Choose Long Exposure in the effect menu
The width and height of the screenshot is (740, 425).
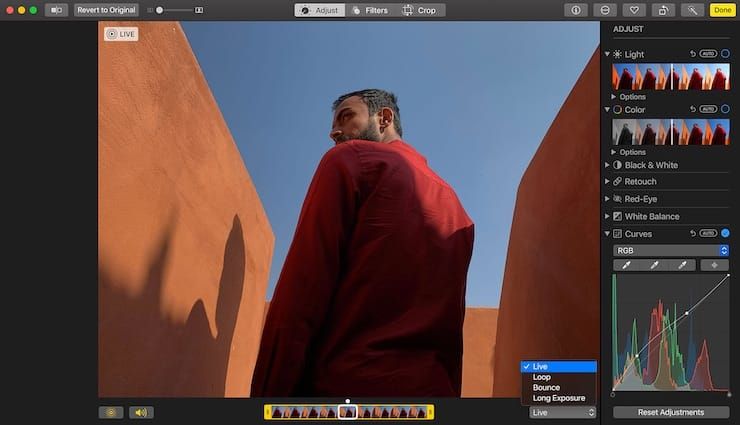[559, 398]
